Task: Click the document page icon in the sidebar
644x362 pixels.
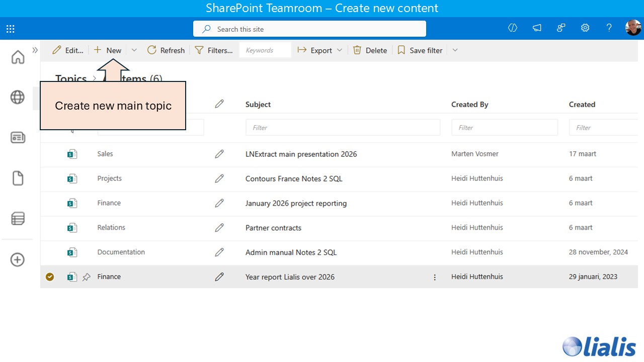Action: [x=18, y=178]
